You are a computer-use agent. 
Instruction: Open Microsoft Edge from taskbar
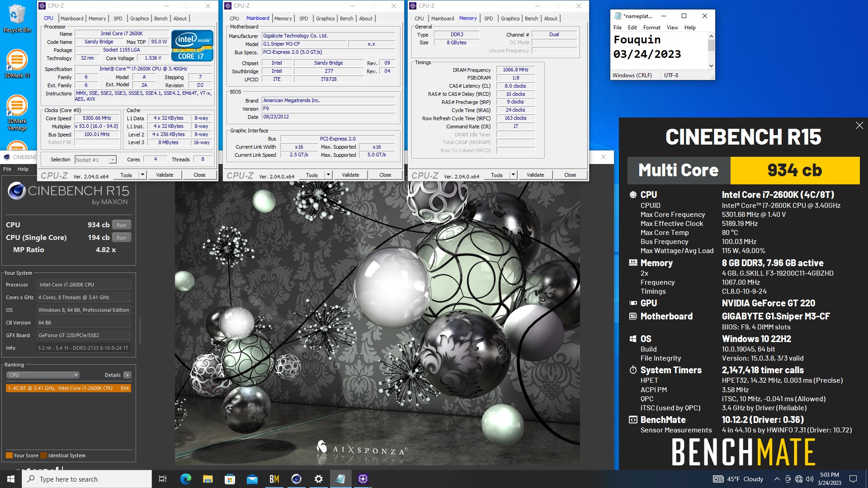pos(185,479)
